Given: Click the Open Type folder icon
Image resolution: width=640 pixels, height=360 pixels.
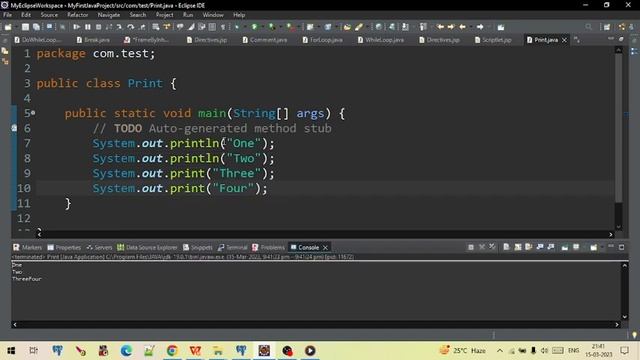Looking at the screenshot, I should [x=347, y=27].
